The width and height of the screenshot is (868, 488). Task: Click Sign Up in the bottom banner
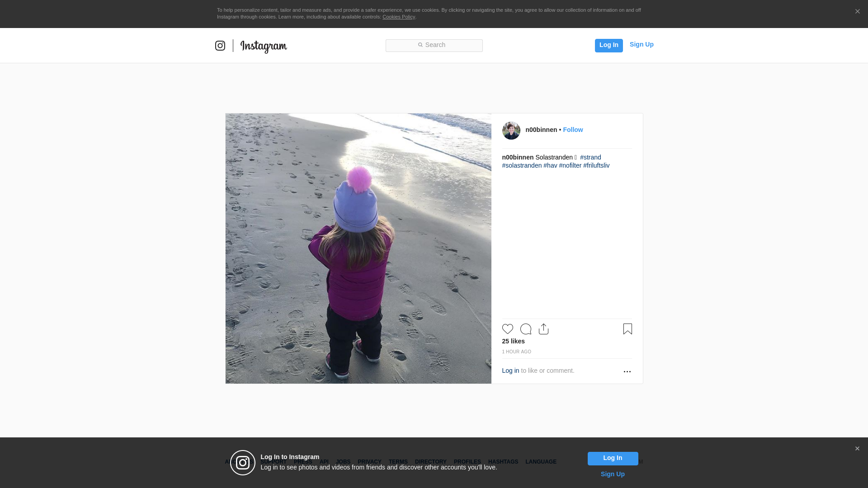click(x=613, y=474)
